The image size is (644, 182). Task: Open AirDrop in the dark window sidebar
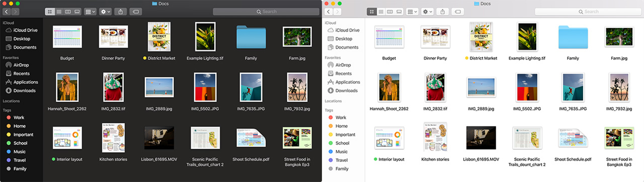(21, 65)
